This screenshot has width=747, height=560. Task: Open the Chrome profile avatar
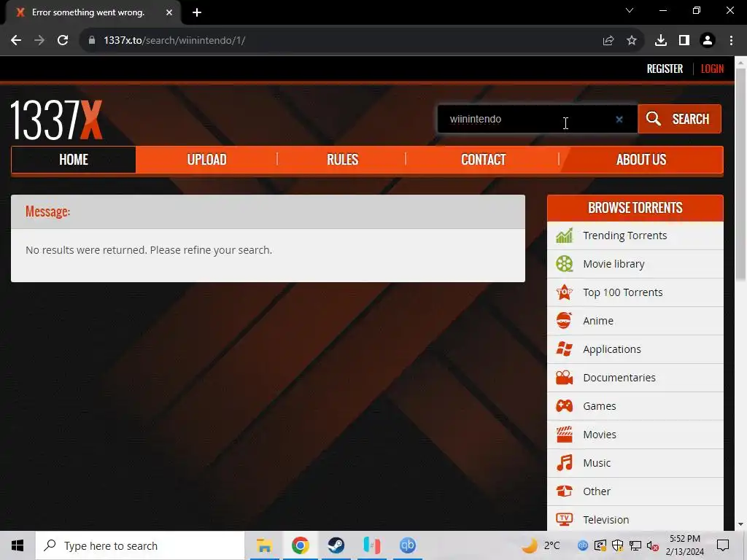pos(708,41)
